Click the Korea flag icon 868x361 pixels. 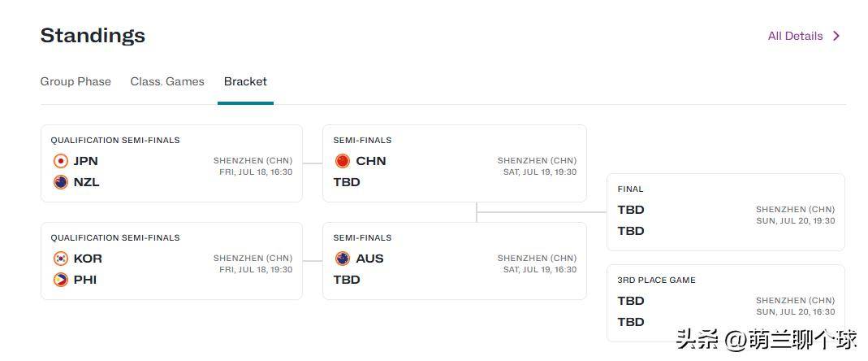click(60, 259)
